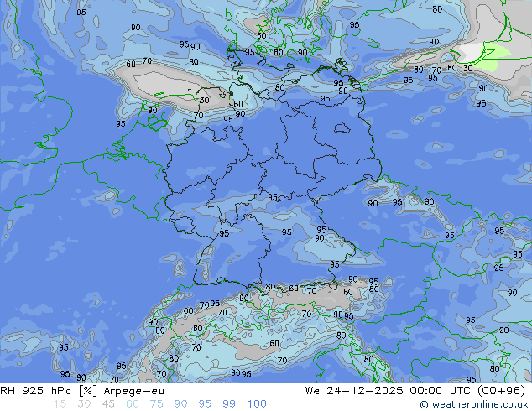Select legend value 75

point(156,404)
